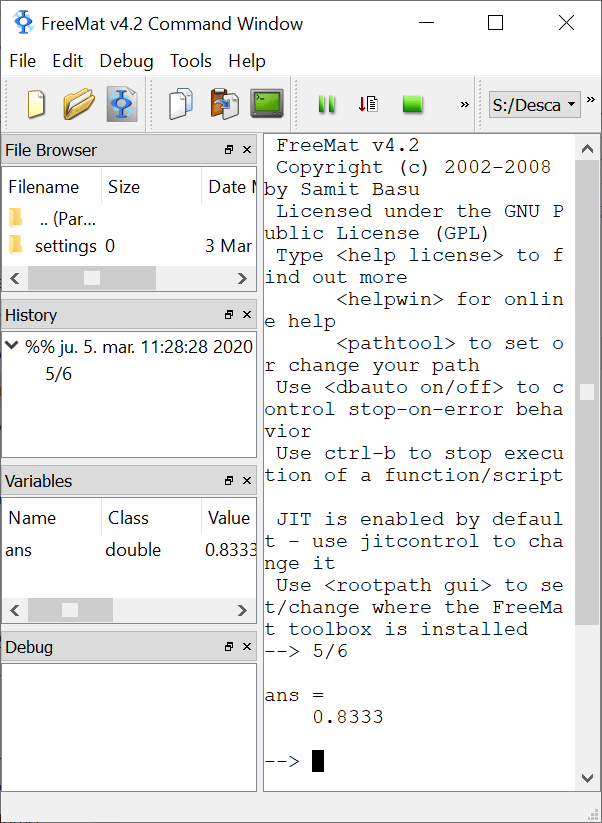
Task: Click the red arrow step icon
Action: [x=368, y=104]
